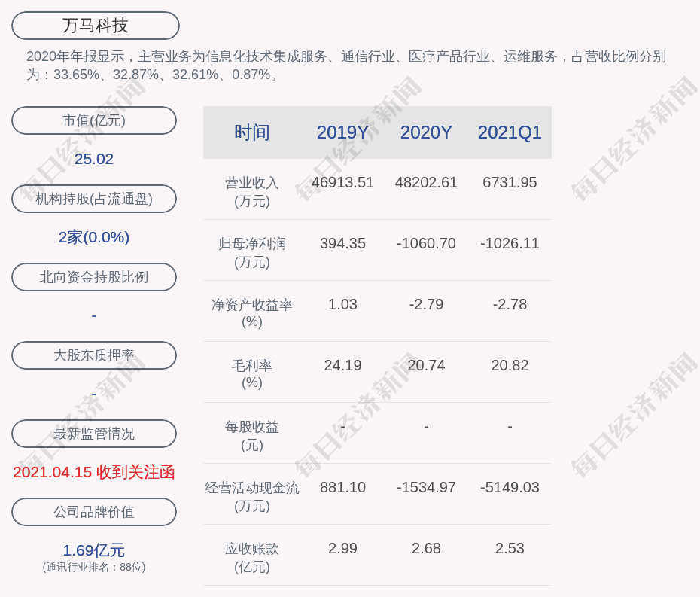
Task: Click the red 2021.04.15 收到关注函 notice
Action: (x=94, y=473)
